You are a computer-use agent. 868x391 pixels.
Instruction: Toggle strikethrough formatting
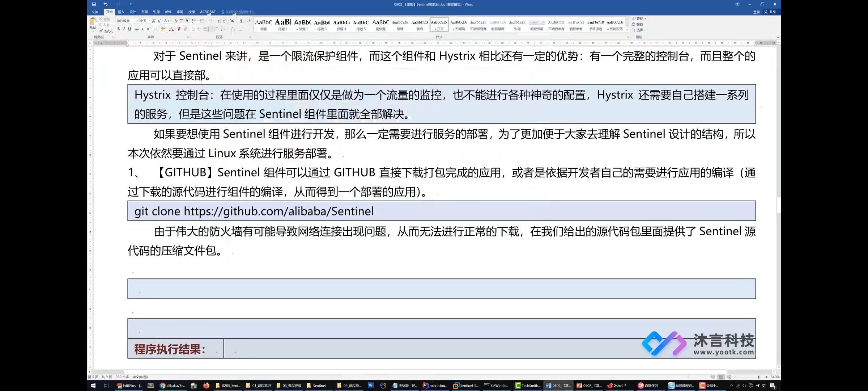(137, 29)
